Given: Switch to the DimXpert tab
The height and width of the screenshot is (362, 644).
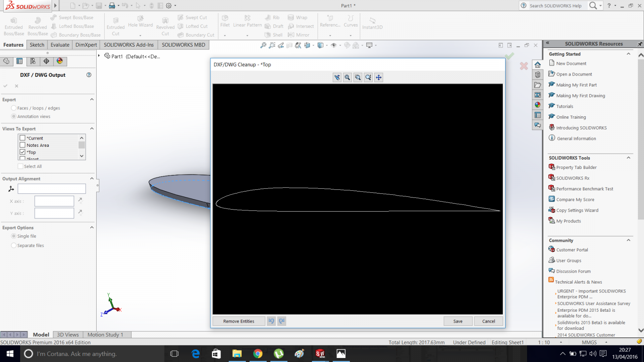Looking at the screenshot, I should [86, 45].
